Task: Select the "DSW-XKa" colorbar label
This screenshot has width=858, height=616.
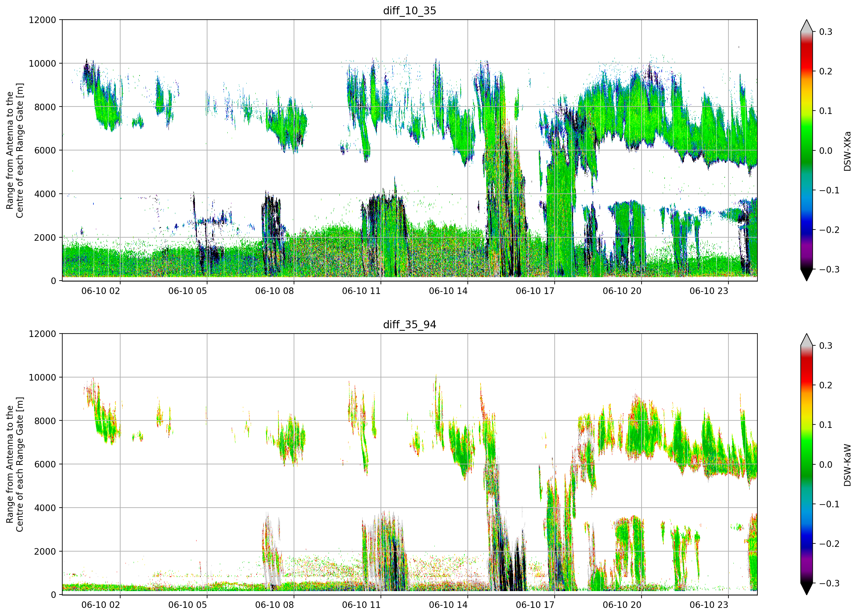Action: (847, 151)
